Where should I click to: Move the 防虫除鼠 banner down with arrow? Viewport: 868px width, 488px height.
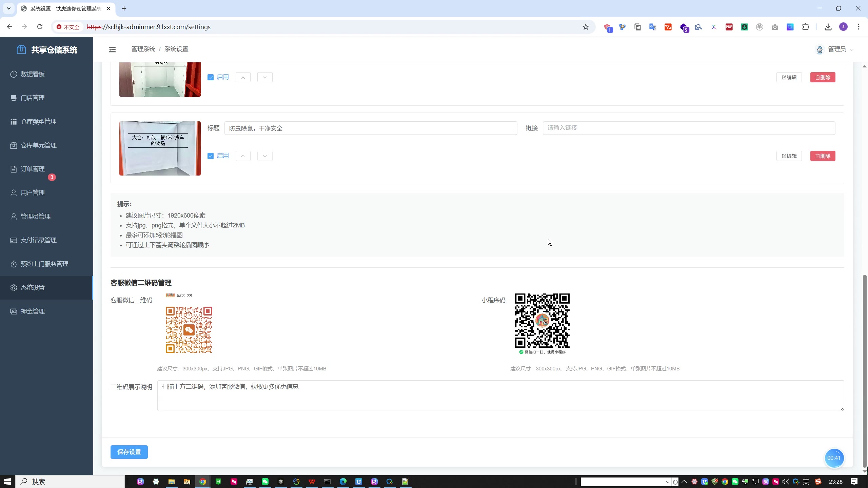click(x=264, y=156)
